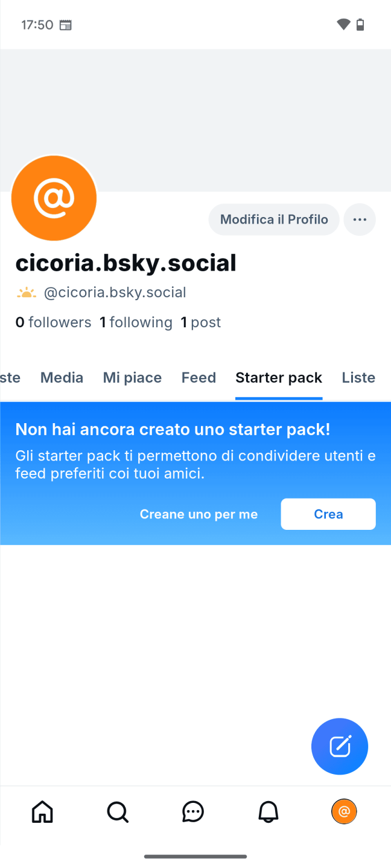The width and height of the screenshot is (391, 868).
Task: Open the Liste tab
Action: tap(358, 377)
